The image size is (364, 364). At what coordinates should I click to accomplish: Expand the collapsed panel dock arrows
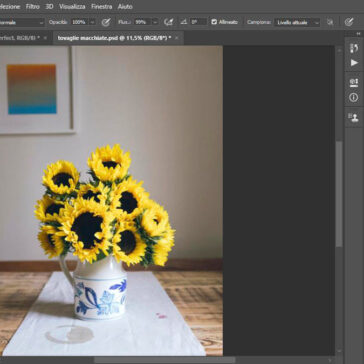pyautogui.click(x=359, y=34)
